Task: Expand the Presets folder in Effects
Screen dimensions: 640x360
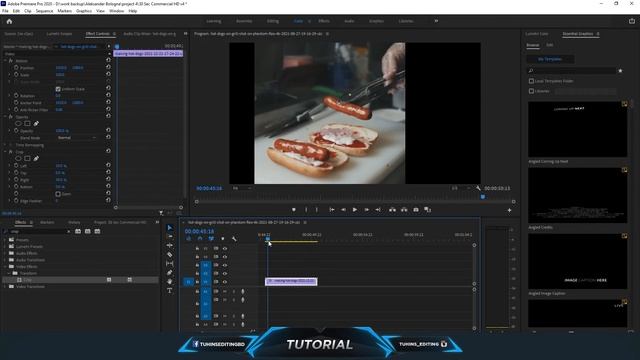Action: click(5, 240)
